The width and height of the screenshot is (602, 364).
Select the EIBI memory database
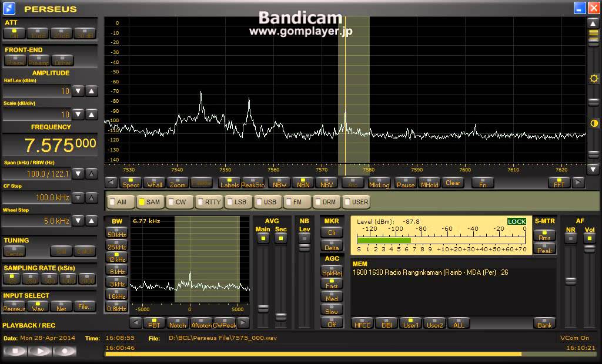387,323
